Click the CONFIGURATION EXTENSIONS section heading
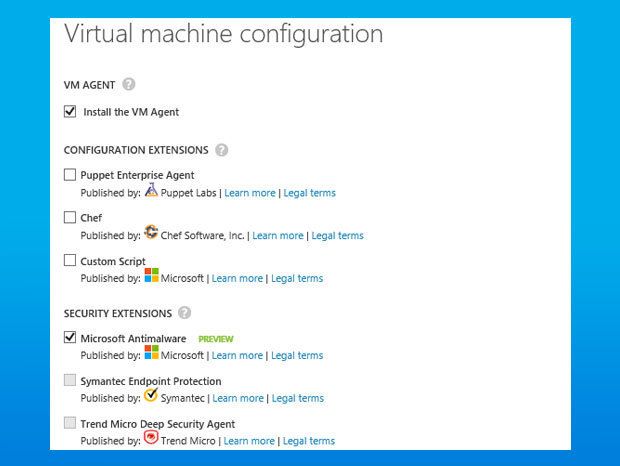 point(136,150)
